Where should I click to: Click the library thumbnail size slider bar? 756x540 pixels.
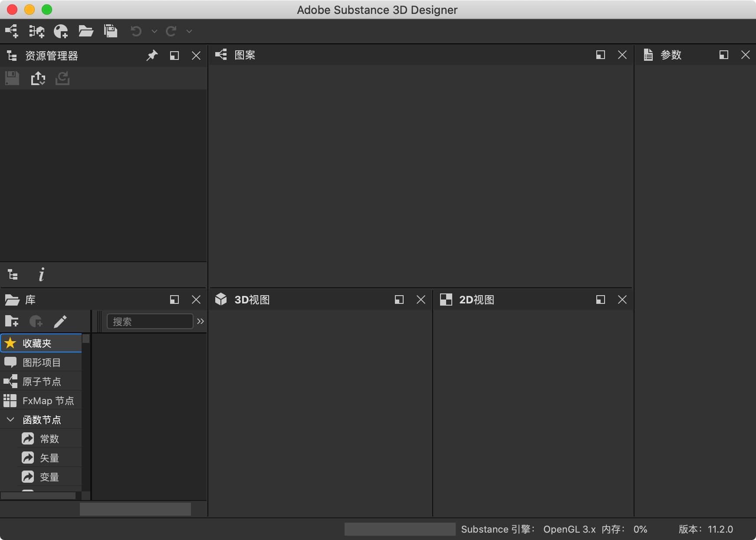(135, 509)
